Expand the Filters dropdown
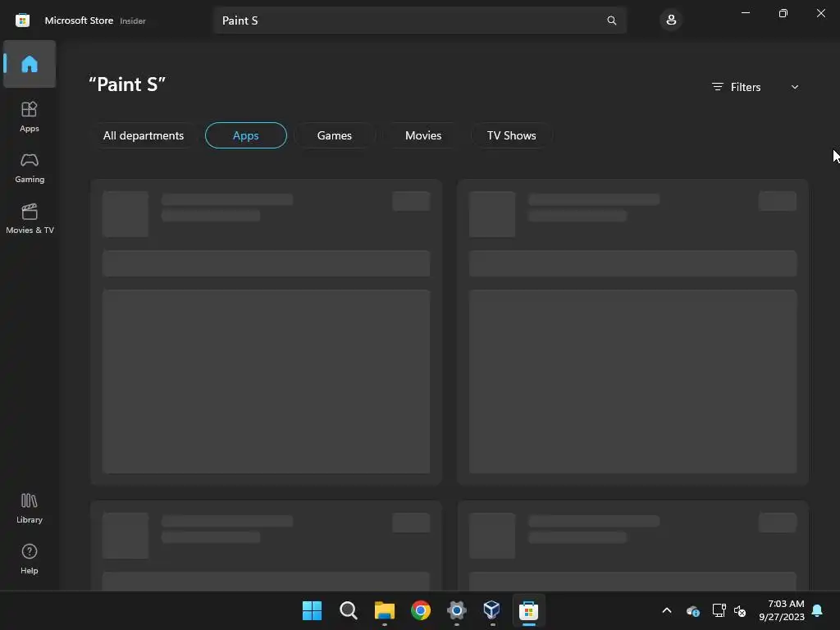The image size is (840, 630). coord(755,87)
